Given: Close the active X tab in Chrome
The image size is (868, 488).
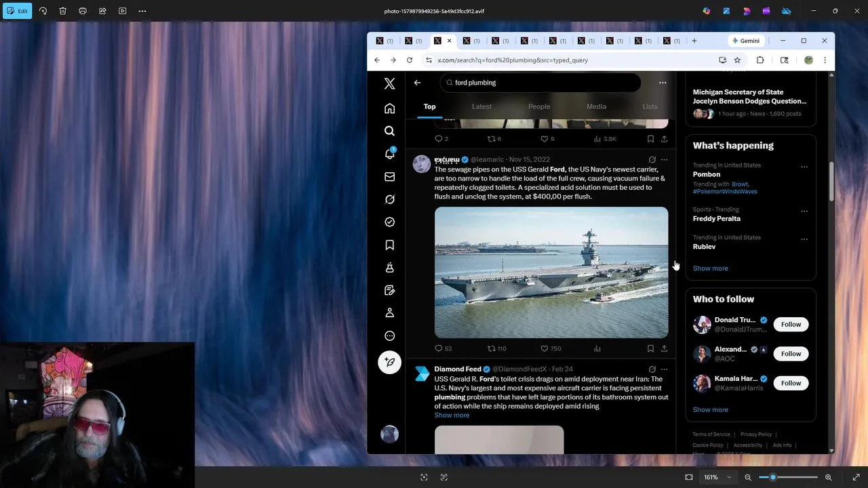Looking at the screenshot, I should pyautogui.click(x=449, y=41).
